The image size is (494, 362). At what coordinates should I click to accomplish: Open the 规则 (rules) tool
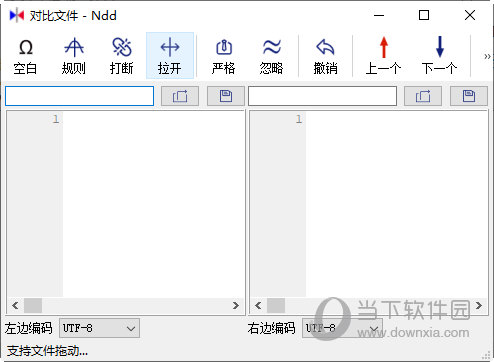(74, 56)
